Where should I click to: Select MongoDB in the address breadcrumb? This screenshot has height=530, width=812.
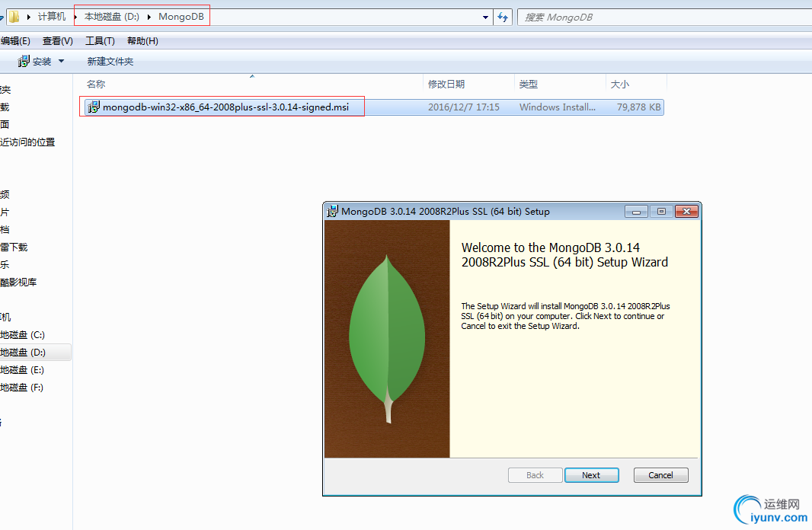coord(181,17)
